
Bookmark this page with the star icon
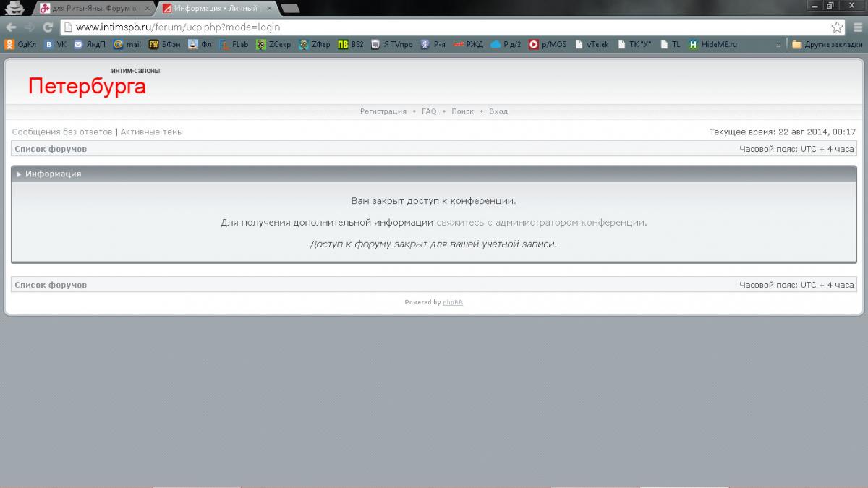837,27
